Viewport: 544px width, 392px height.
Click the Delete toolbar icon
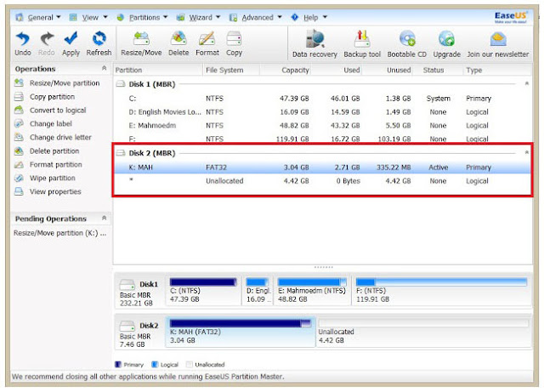click(178, 38)
